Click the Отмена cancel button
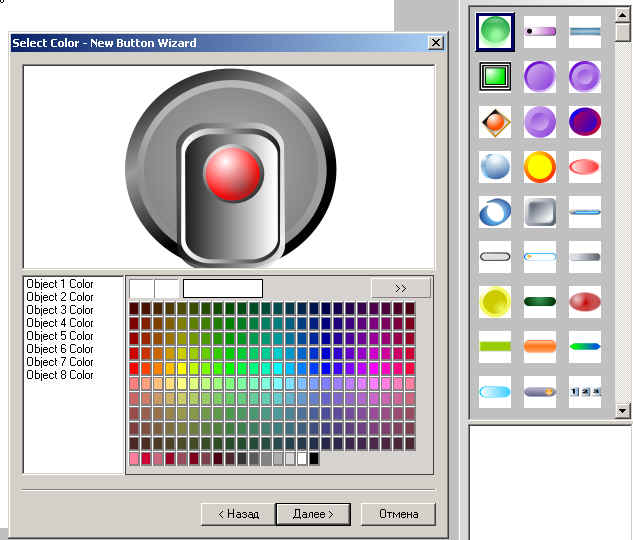 pyautogui.click(x=398, y=514)
